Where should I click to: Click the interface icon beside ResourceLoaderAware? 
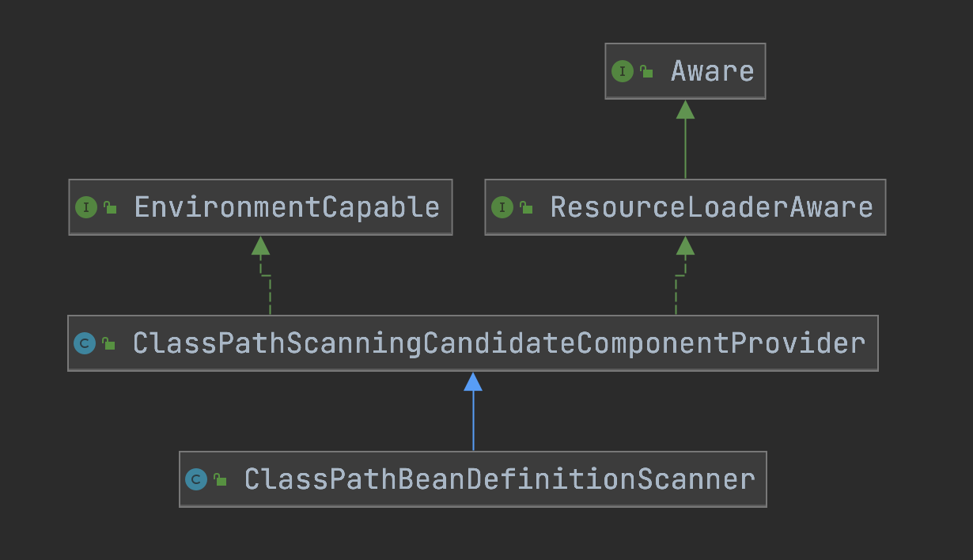tap(502, 207)
